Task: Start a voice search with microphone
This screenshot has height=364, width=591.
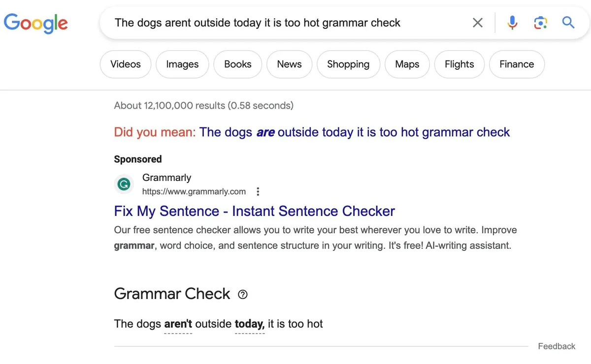Action: 512,23
